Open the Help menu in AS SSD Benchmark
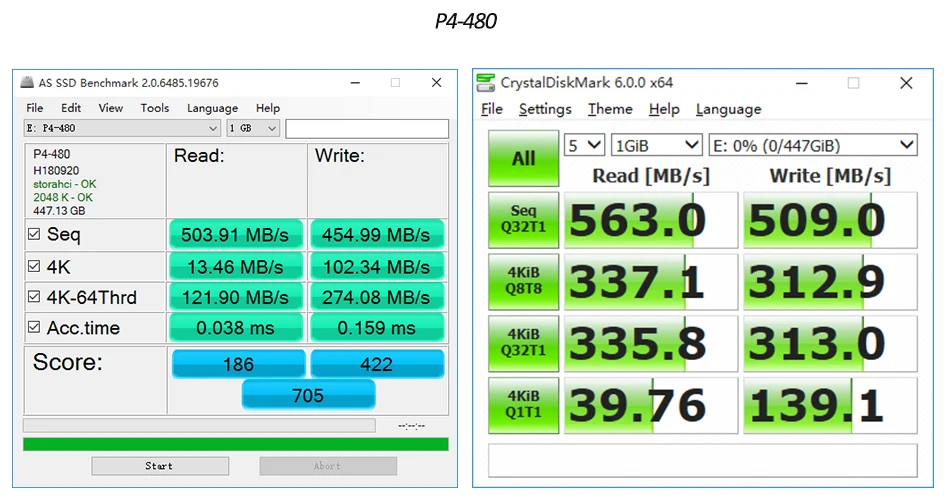 pos(268,108)
